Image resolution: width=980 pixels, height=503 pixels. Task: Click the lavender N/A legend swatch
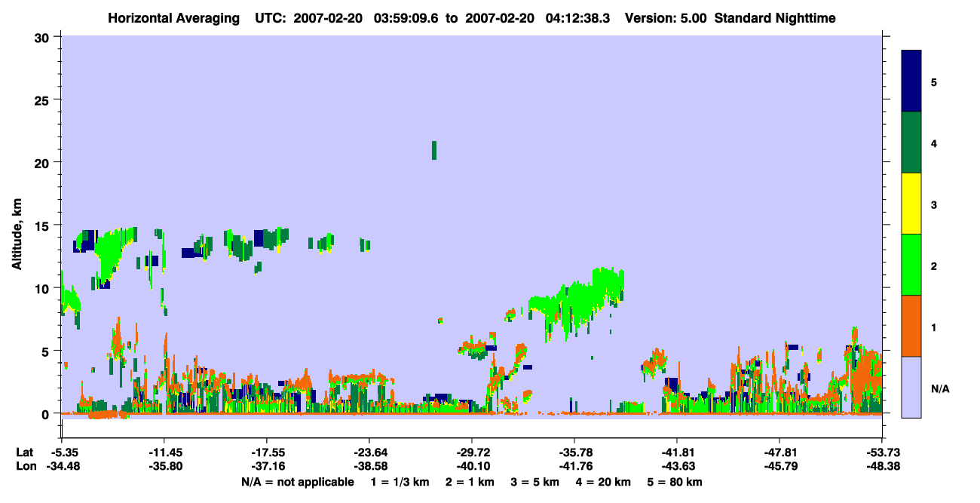[x=911, y=387]
